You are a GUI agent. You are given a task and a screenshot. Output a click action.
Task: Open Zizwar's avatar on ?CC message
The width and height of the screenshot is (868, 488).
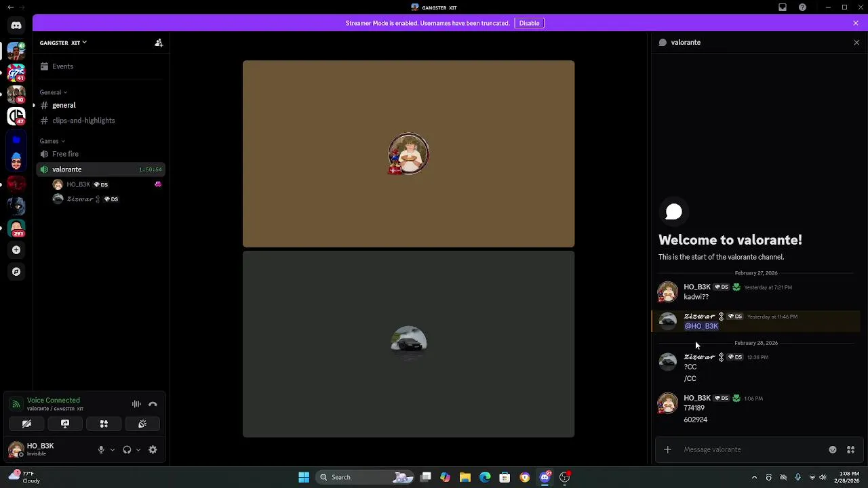click(x=668, y=362)
